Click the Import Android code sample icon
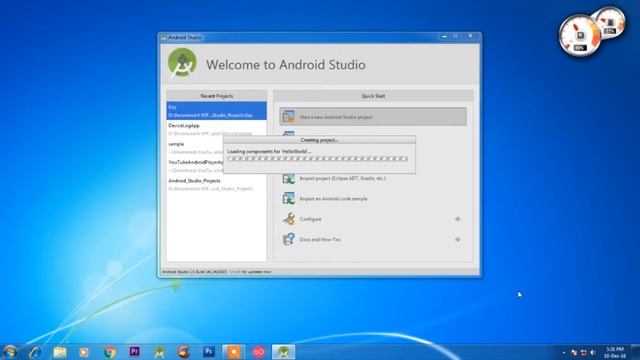640x360 pixels. pos(289,198)
